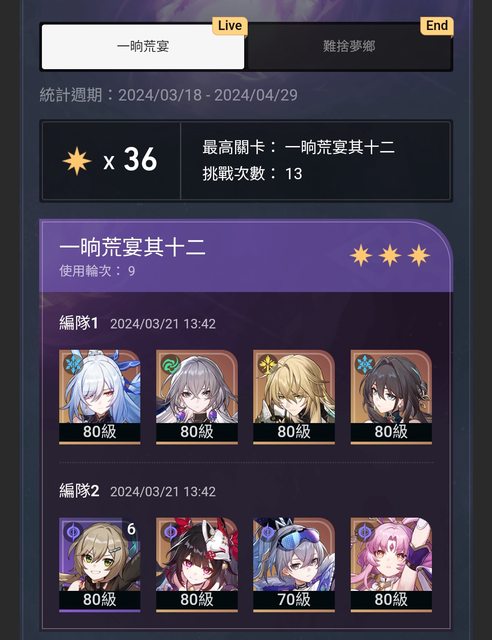Click the gold star beside x 36
Image resolution: width=492 pixels, height=640 pixels.
tap(77, 161)
